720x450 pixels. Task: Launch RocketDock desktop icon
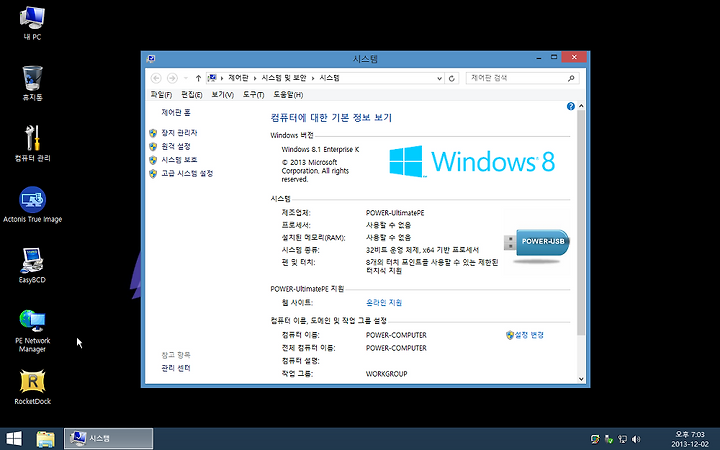(32, 387)
